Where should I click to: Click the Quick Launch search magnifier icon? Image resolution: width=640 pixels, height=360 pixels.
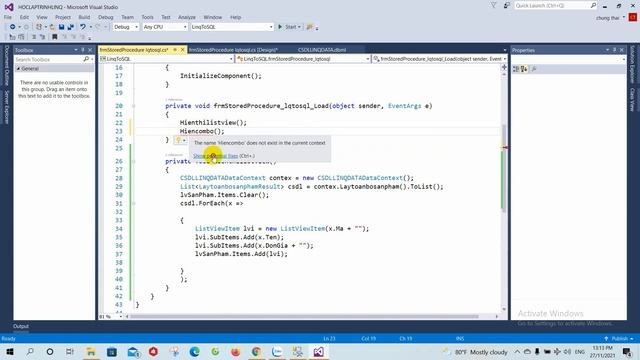click(593, 5)
